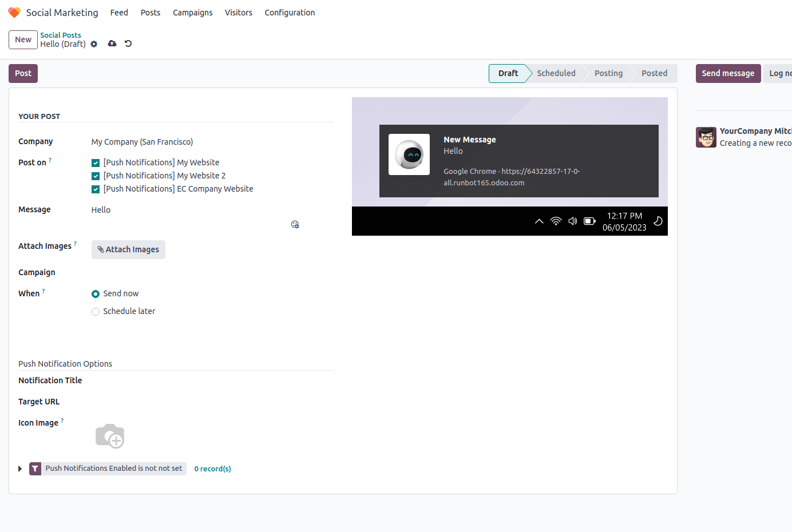This screenshot has height=532, width=792.
Task: Click the Draft status stage
Action: tap(508, 73)
